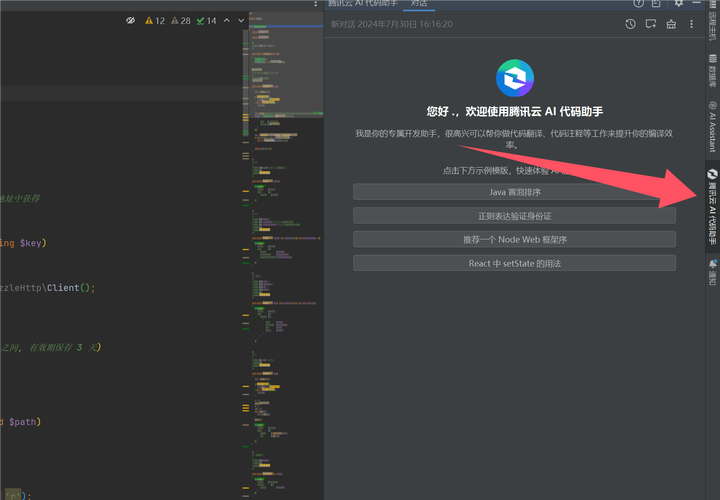Clear the conversation with the broom icon
The image size is (720, 500).
pos(671,24)
